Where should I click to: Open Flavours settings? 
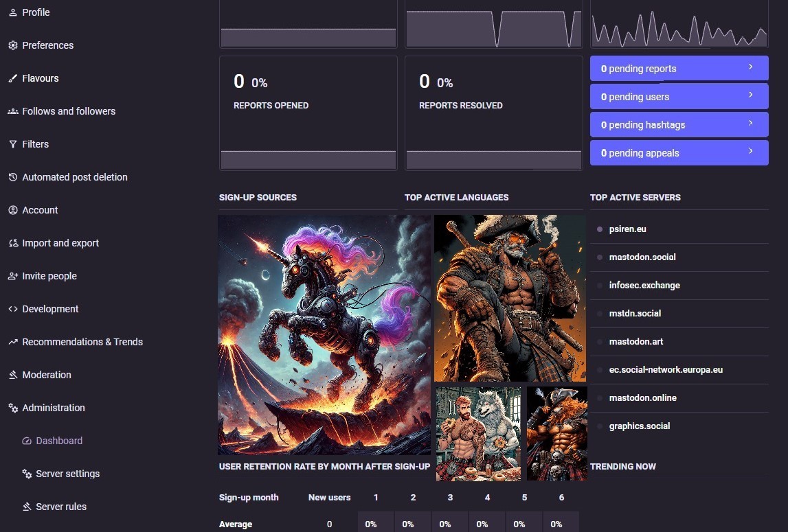pyautogui.click(x=41, y=78)
